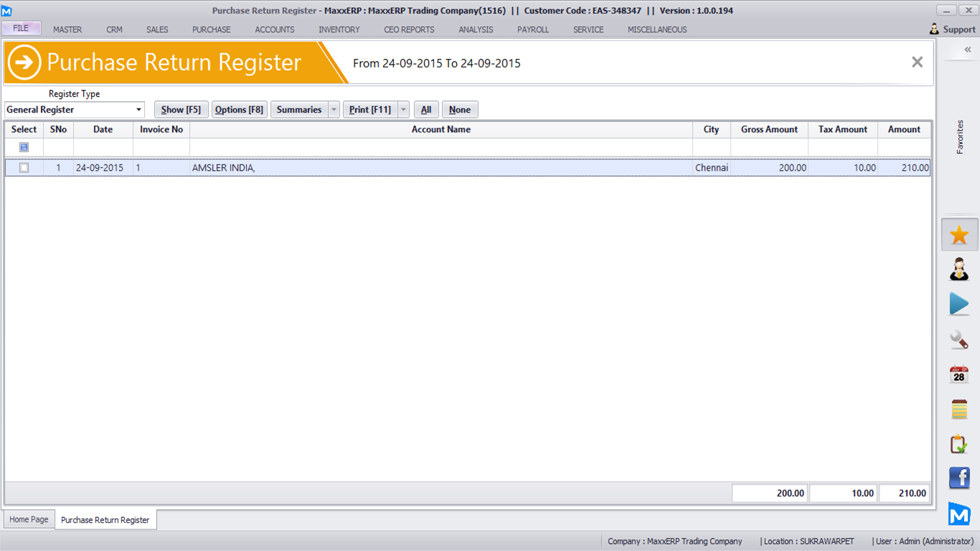Image resolution: width=980 pixels, height=551 pixels.
Task: Open the Print dropdown arrow
Action: 403,110
